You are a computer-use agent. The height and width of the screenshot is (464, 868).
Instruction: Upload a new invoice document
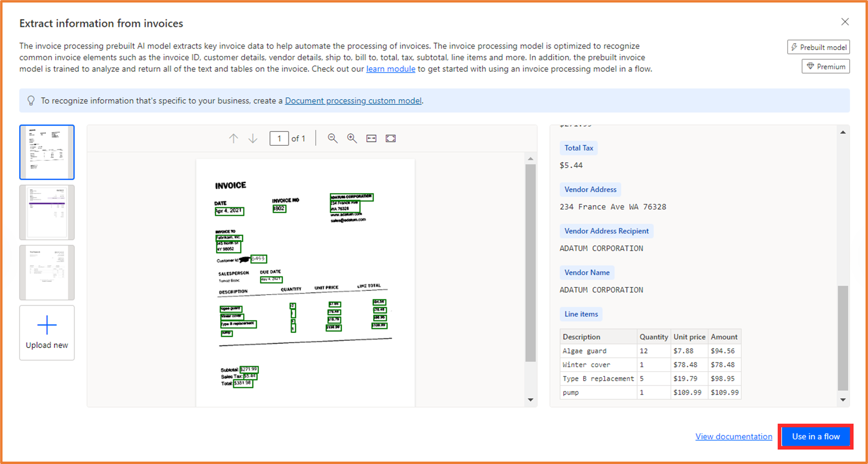[x=47, y=332]
